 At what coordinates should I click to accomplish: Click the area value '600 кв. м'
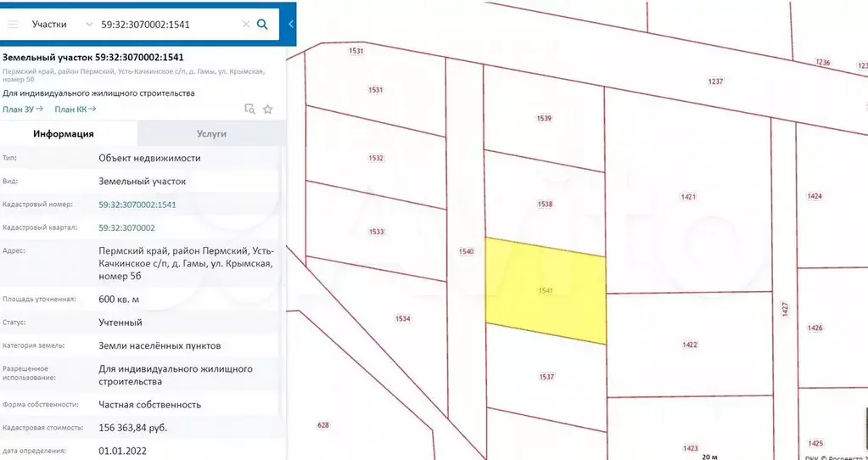[119, 300]
